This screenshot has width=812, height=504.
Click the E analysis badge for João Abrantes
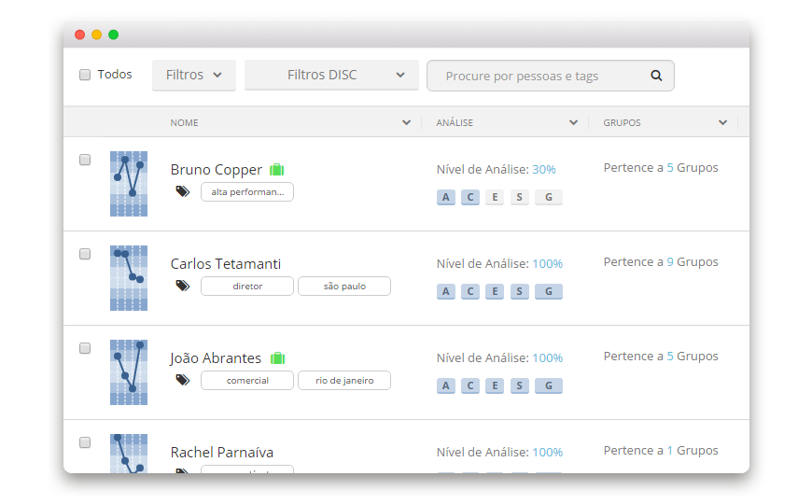pos(495,385)
